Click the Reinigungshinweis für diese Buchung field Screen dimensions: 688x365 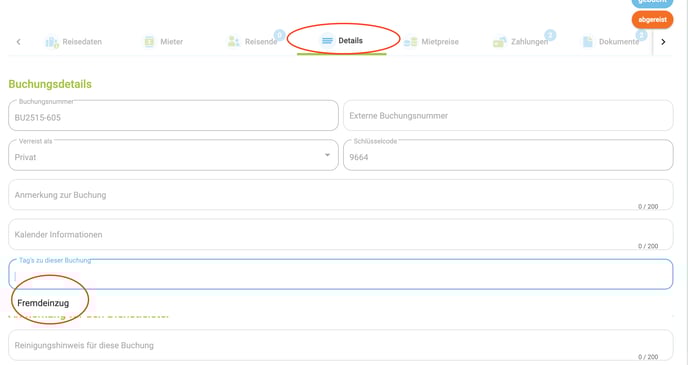[340, 345]
